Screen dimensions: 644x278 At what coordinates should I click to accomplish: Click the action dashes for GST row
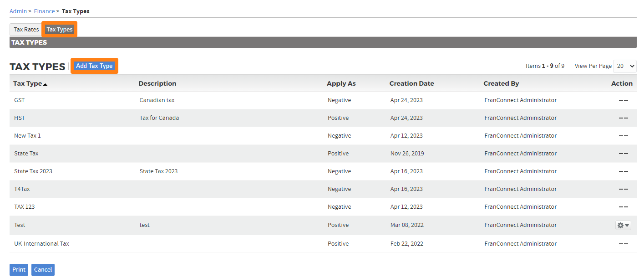[x=623, y=100]
